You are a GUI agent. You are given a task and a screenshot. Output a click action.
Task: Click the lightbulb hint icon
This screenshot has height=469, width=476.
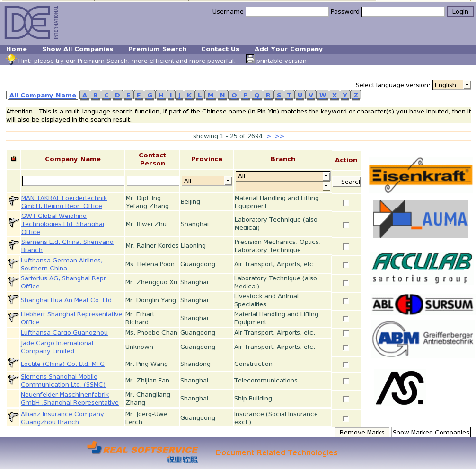point(11,60)
